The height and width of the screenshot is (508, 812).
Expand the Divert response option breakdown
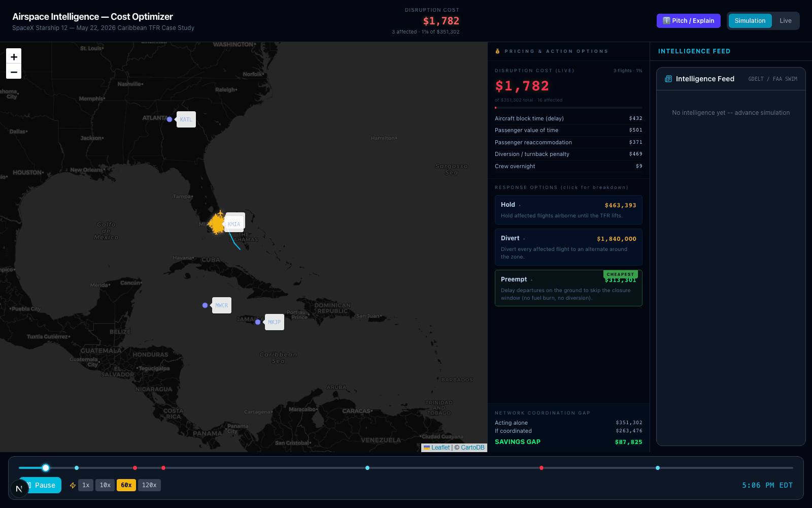[568, 247]
